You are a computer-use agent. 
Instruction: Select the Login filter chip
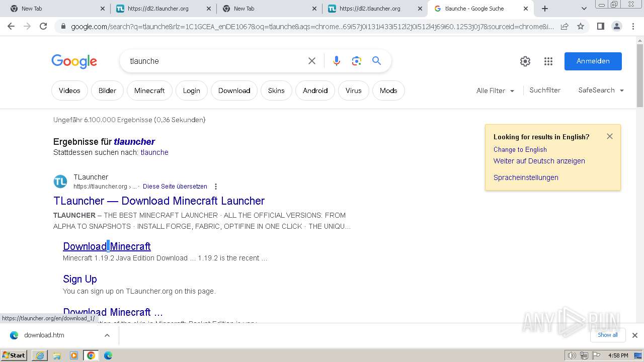coord(191,90)
